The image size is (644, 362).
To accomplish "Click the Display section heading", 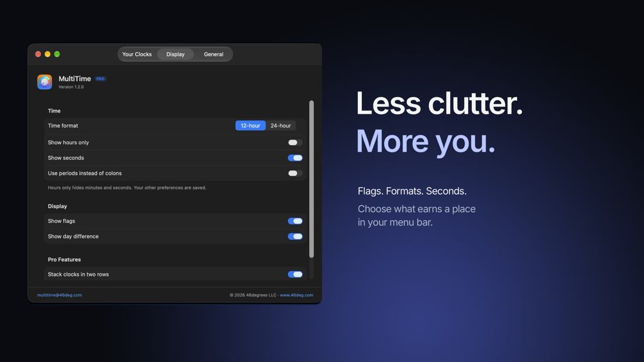I will [x=57, y=206].
